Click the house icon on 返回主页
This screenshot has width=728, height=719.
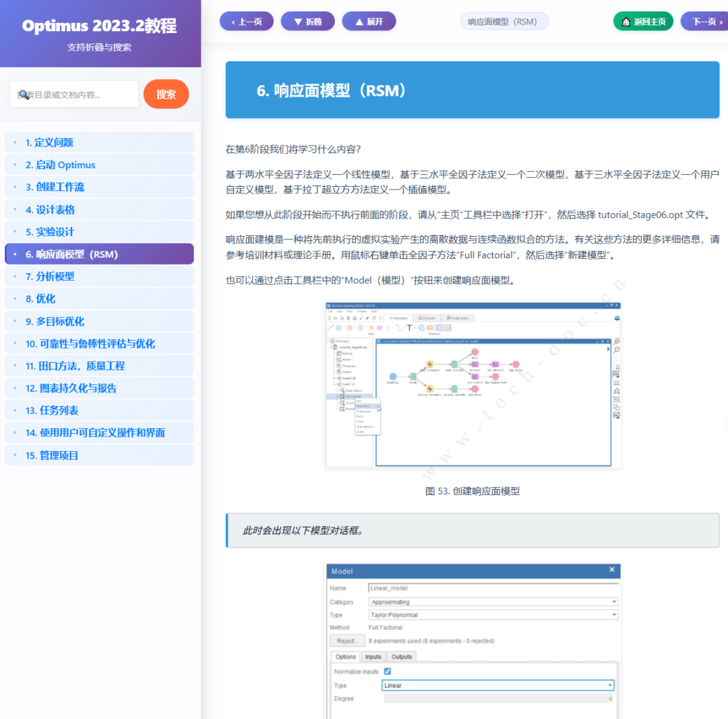tap(626, 22)
